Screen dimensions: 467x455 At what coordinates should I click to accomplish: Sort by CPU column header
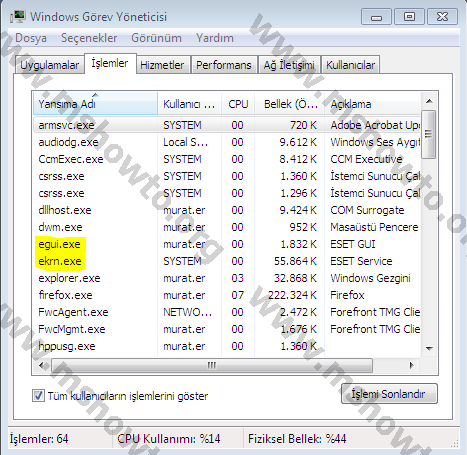[x=238, y=104]
